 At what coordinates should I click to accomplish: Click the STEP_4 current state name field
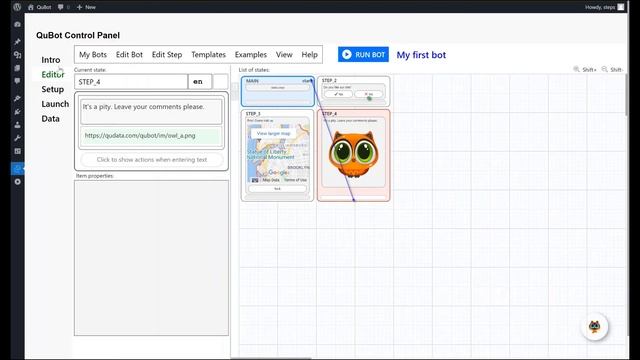(131, 82)
